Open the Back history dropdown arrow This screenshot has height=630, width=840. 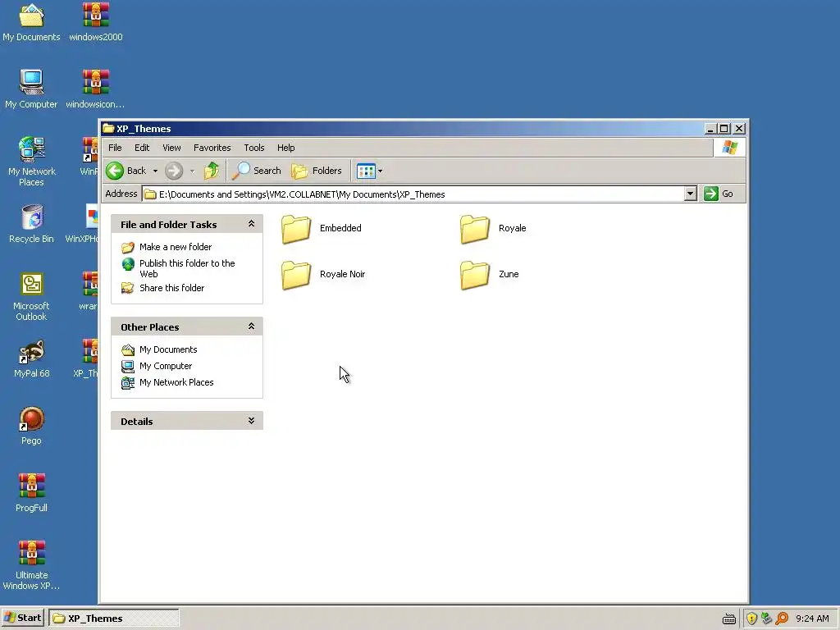tap(155, 171)
